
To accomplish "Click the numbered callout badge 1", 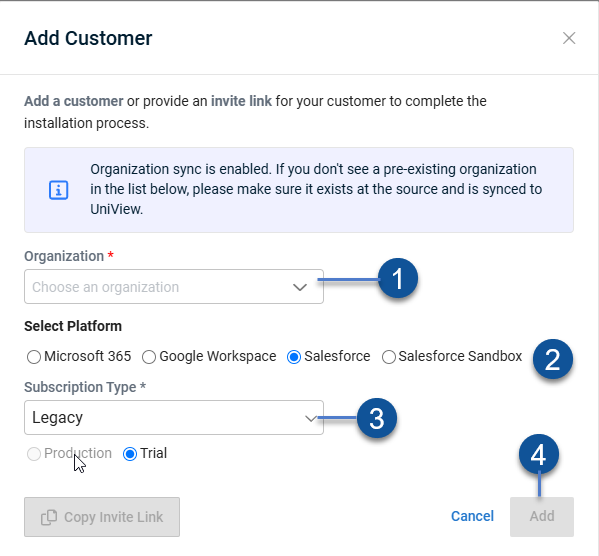I will [x=398, y=278].
